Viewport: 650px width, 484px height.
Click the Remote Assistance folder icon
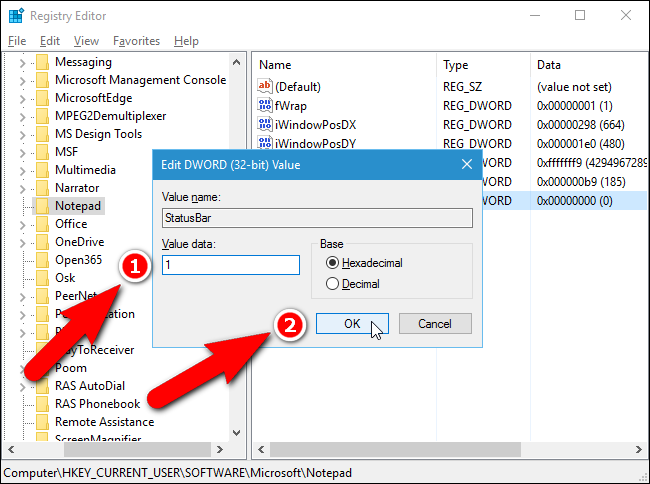click(42, 422)
